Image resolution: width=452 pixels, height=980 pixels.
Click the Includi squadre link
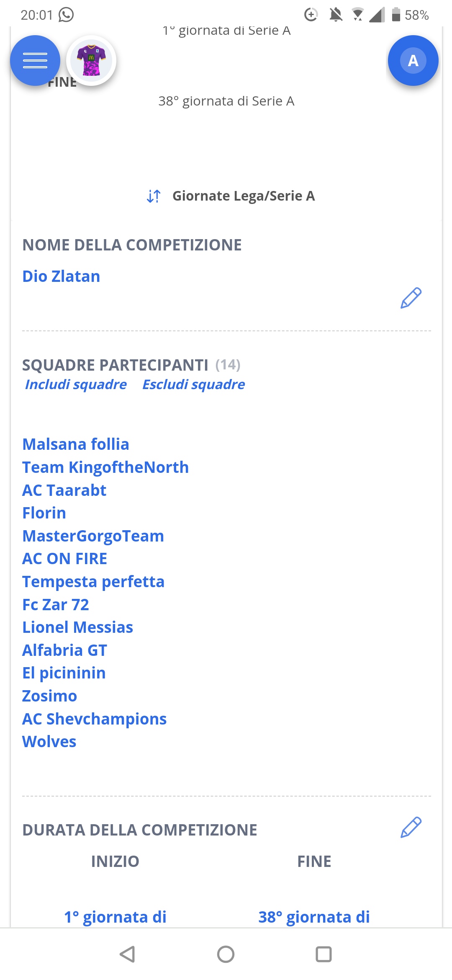click(x=76, y=384)
